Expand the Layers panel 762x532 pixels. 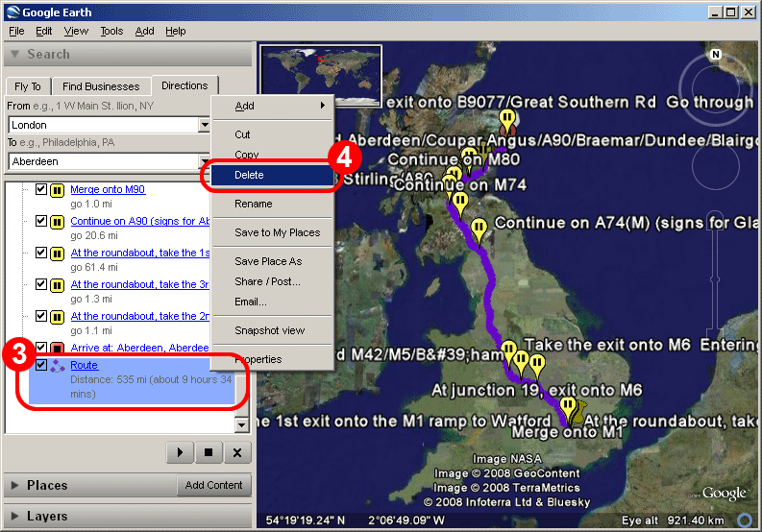[x=15, y=516]
